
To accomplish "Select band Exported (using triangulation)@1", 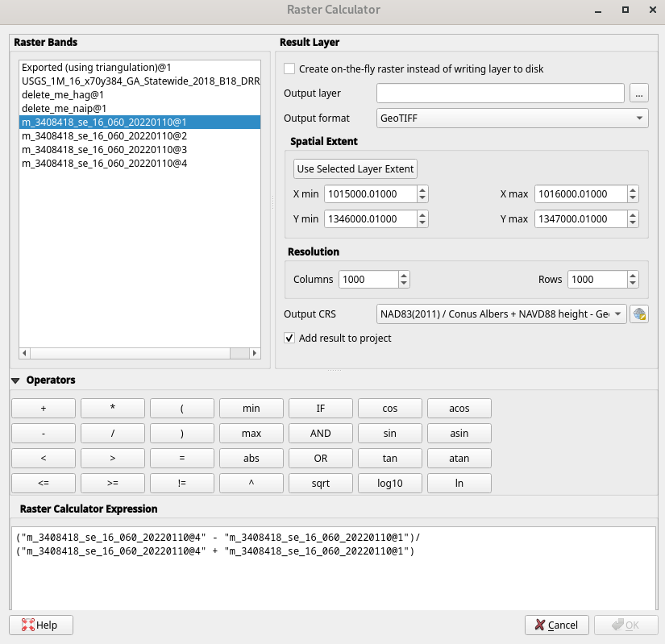I will (x=139, y=68).
